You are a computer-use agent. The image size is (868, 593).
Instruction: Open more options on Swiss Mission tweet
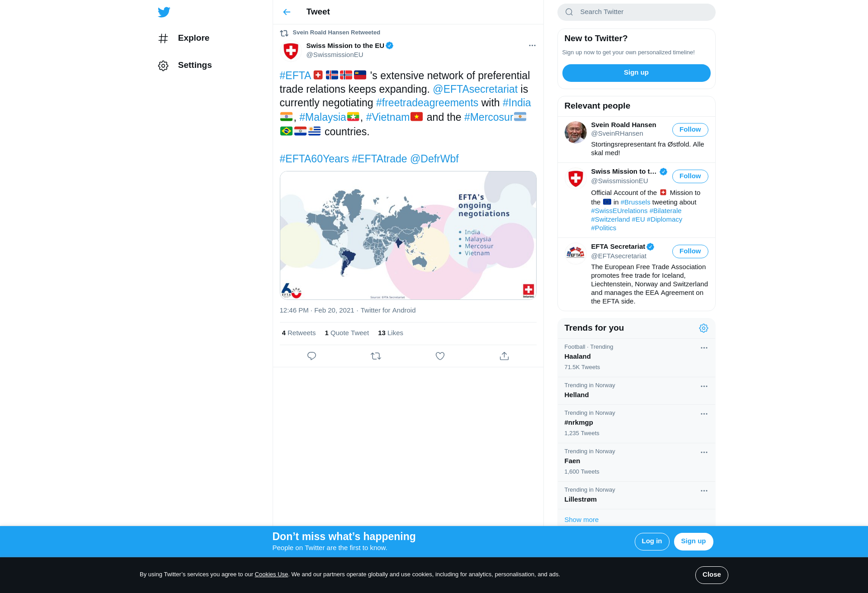(532, 45)
